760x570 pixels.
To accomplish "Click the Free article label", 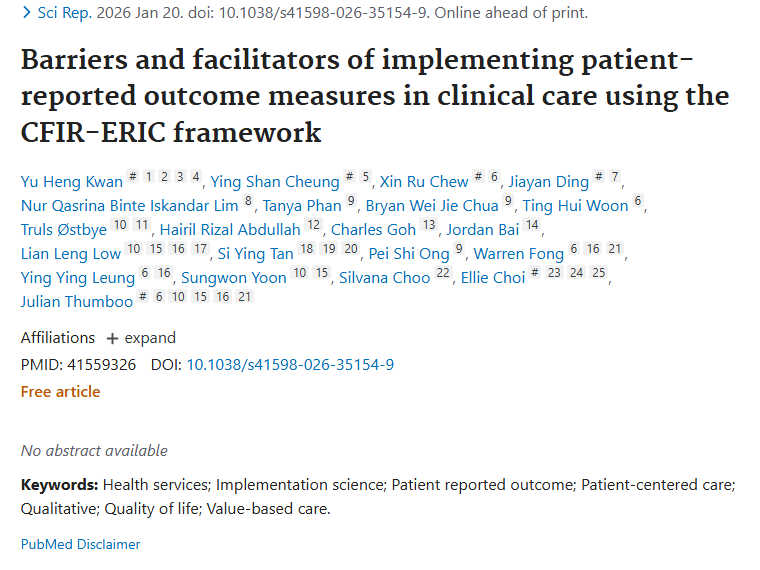I will click(x=60, y=391).
